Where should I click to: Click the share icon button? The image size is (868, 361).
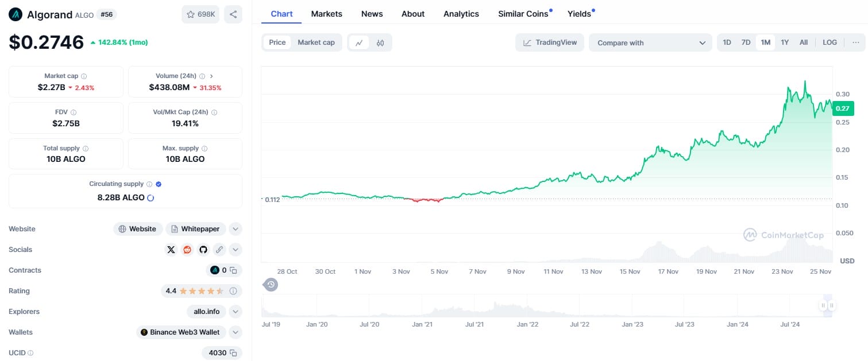233,14
